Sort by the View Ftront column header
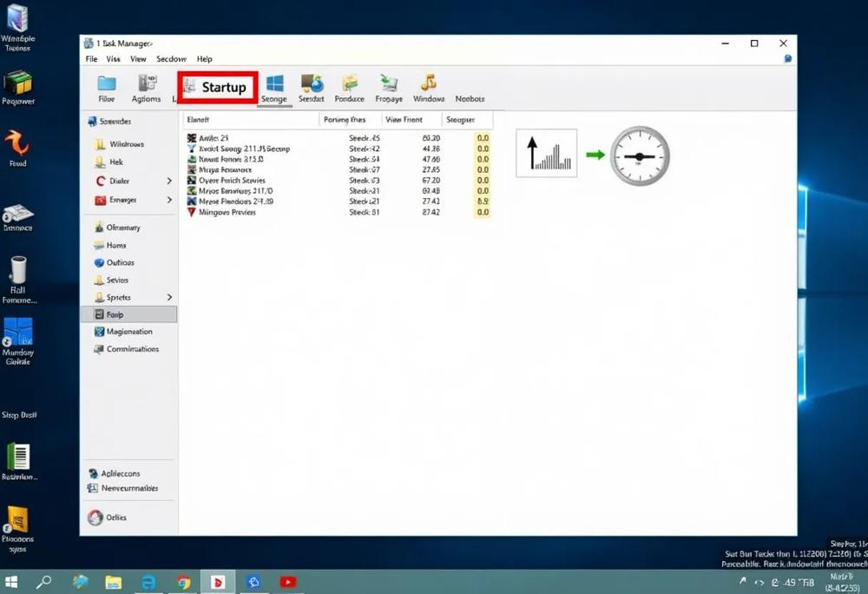This screenshot has width=868, height=594. pos(411,120)
